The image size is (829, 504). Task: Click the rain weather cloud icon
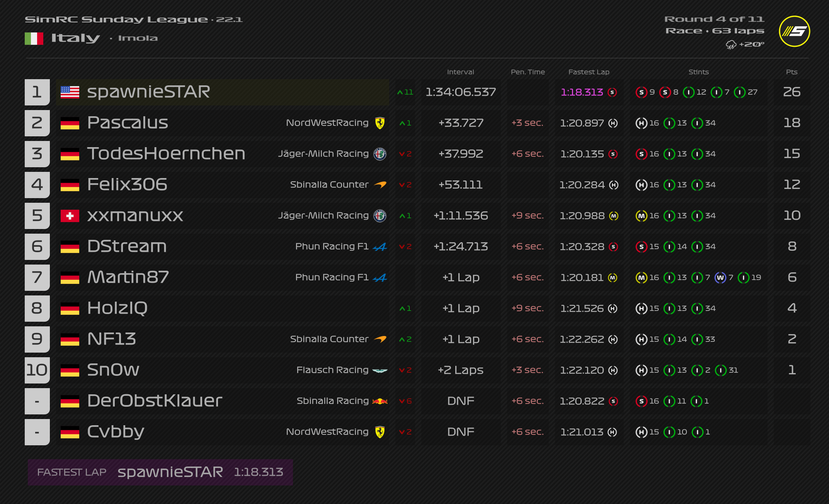pyautogui.click(x=731, y=45)
